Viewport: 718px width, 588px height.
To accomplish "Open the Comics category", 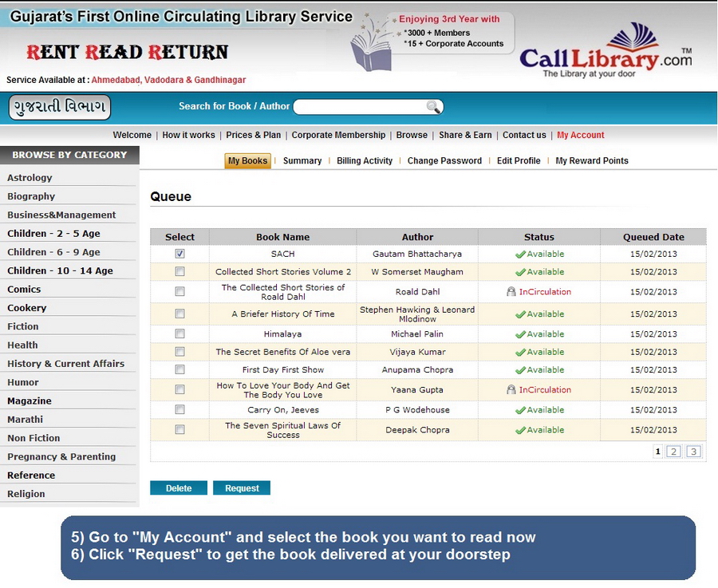I will tap(24, 290).
